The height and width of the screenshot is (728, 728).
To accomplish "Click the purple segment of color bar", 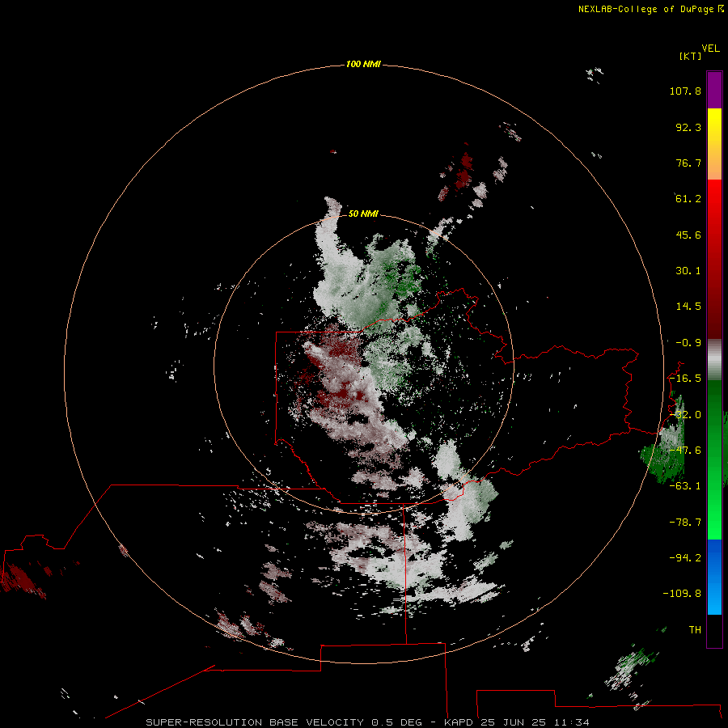I will pyautogui.click(x=714, y=91).
